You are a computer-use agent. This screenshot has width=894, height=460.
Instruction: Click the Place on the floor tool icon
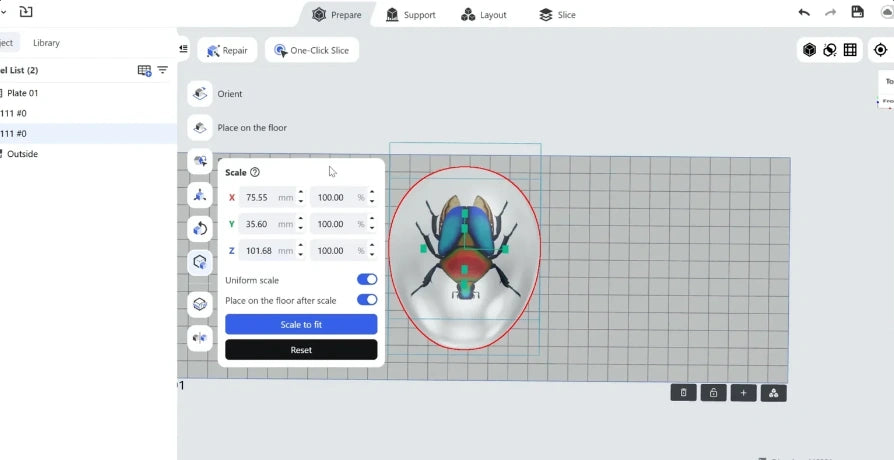pos(200,128)
